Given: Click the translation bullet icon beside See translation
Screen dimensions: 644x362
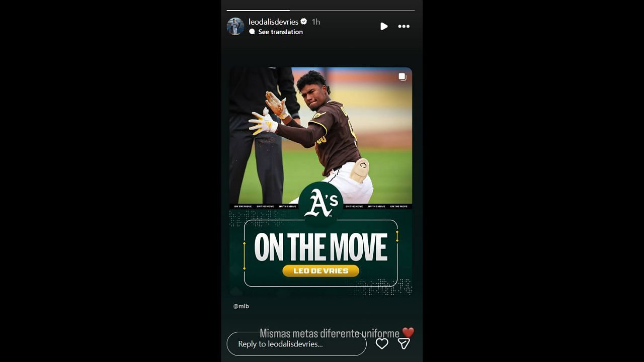Looking at the screenshot, I should [x=252, y=32].
